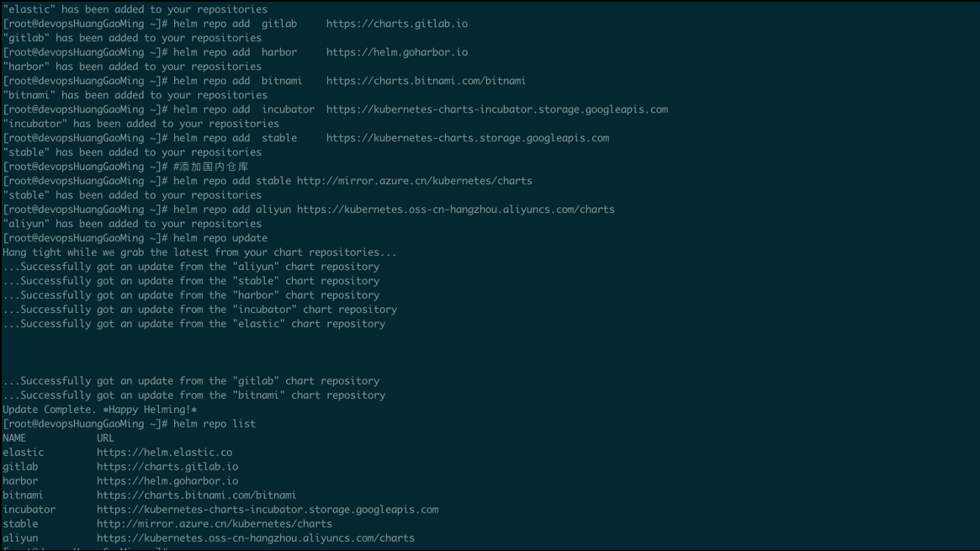Click the 'Update Complete. Happy Helming!' line

point(100,410)
